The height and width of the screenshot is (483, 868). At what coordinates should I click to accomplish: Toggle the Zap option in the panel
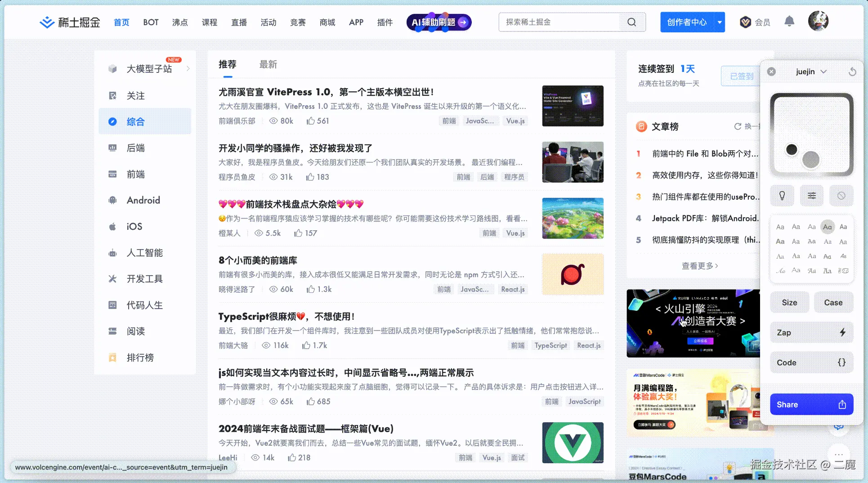click(x=811, y=332)
